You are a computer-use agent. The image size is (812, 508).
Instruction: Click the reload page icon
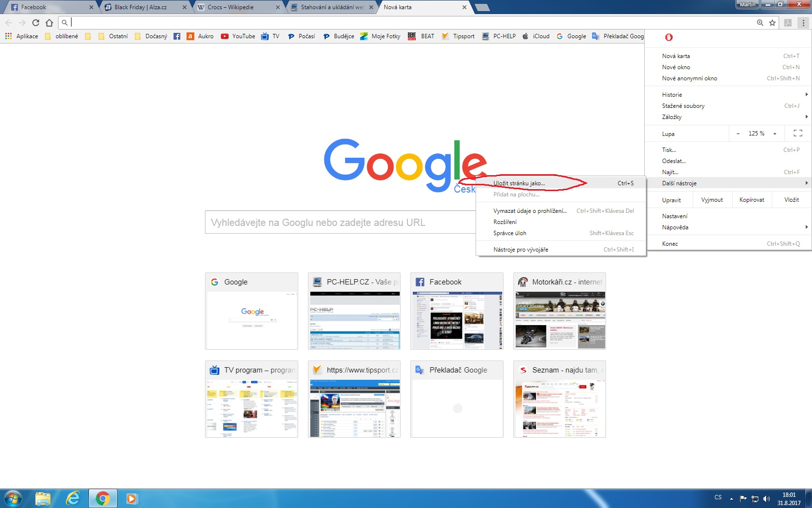coord(36,23)
